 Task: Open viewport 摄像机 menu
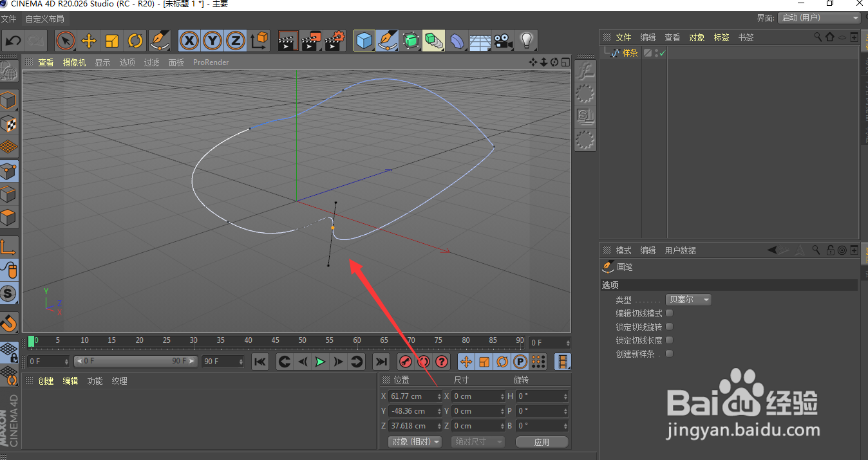[74, 62]
